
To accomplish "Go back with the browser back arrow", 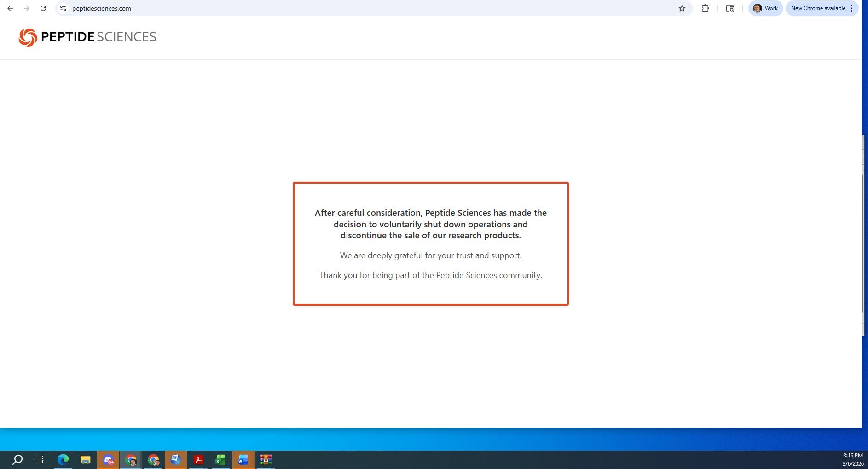I will [x=10, y=8].
